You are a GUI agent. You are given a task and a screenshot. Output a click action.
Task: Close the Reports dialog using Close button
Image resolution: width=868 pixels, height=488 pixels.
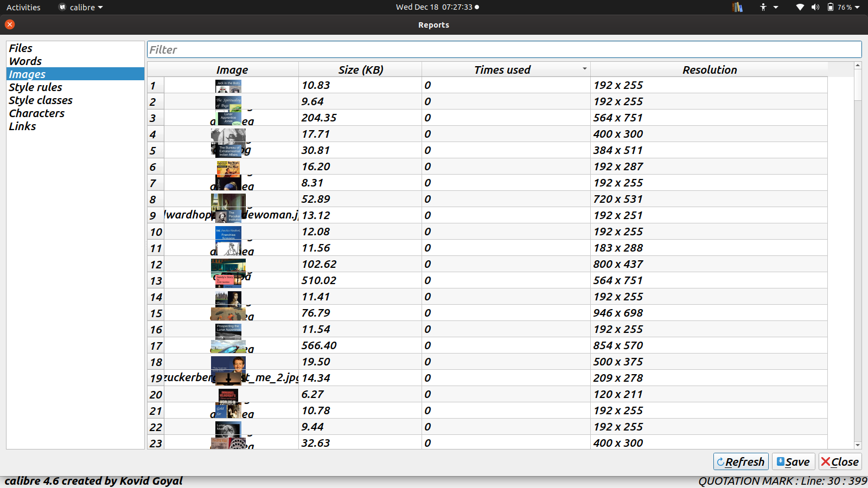pyautogui.click(x=840, y=462)
